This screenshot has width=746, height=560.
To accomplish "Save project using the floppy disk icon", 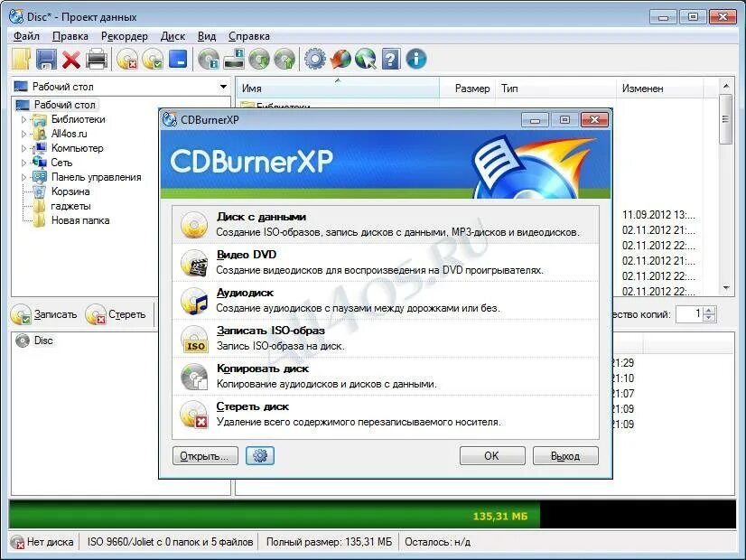I will [46, 60].
